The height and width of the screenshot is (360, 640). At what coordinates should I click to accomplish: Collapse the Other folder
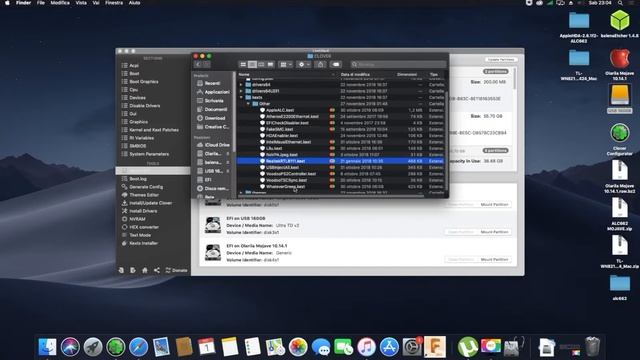tap(248, 104)
